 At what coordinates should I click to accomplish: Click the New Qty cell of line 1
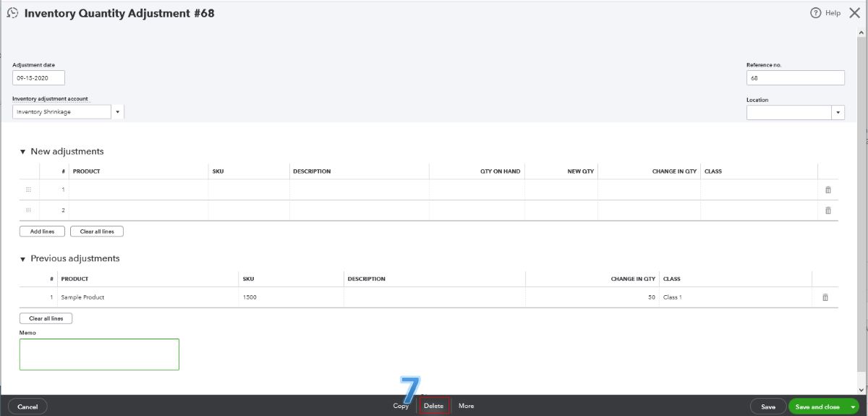click(561, 190)
